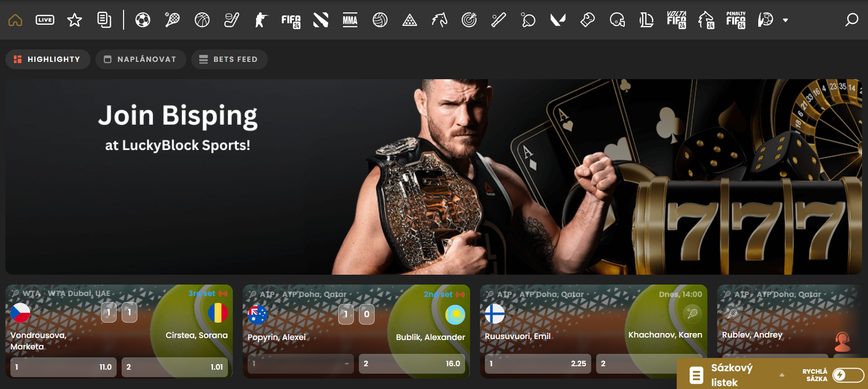Switch to the Bets Feed tab

pyautogui.click(x=229, y=59)
